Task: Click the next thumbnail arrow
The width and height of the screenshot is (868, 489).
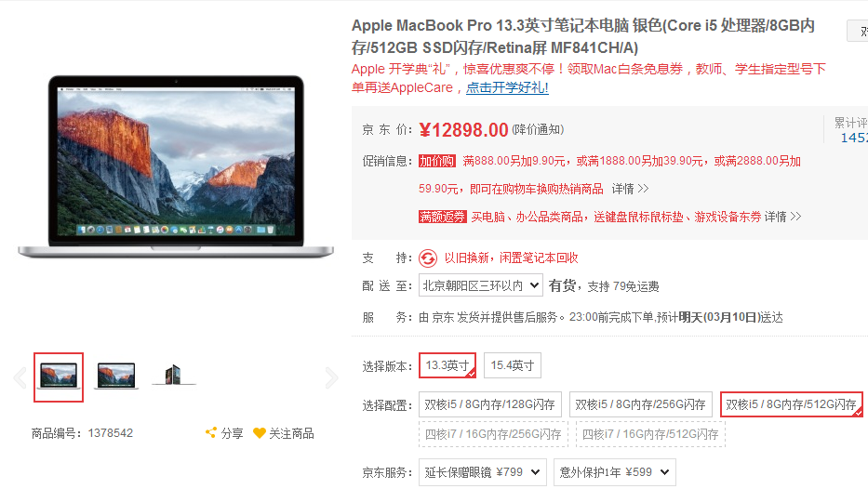Action: pos(331,377)
